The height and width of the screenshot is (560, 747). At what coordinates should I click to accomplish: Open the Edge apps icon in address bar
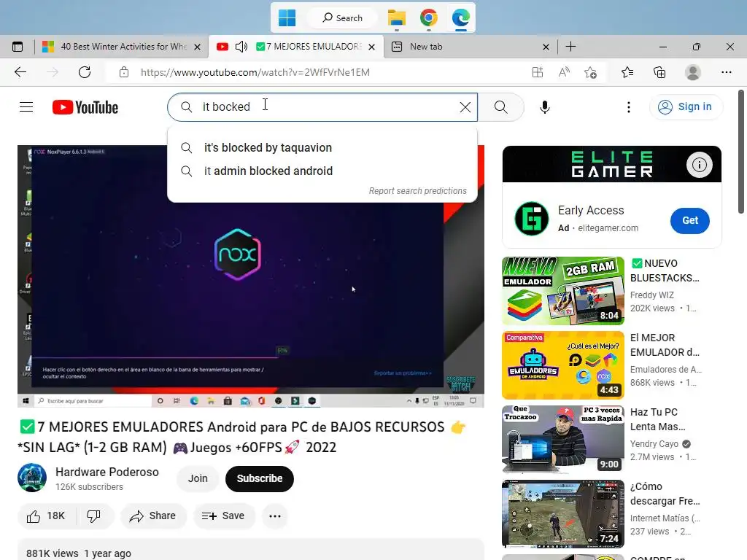pyautogui.click(x=538, y=72)
